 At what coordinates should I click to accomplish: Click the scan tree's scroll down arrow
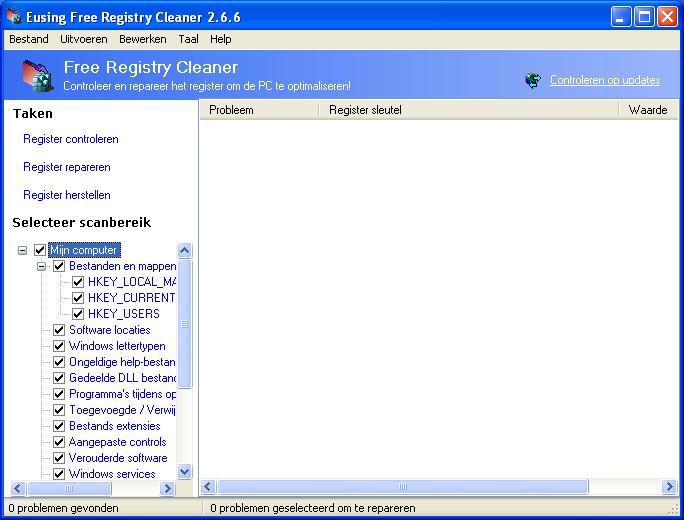click(184, 471)
